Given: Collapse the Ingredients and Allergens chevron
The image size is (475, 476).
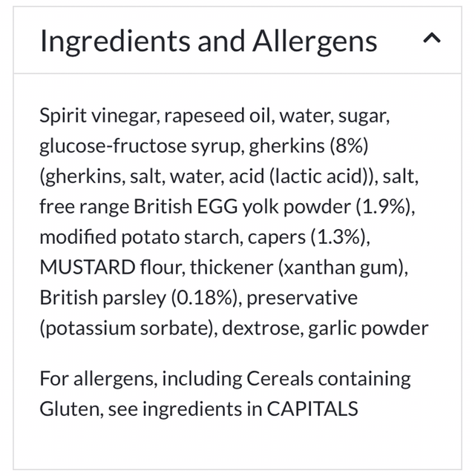Looking at the screenshot, I should [431, 39].
